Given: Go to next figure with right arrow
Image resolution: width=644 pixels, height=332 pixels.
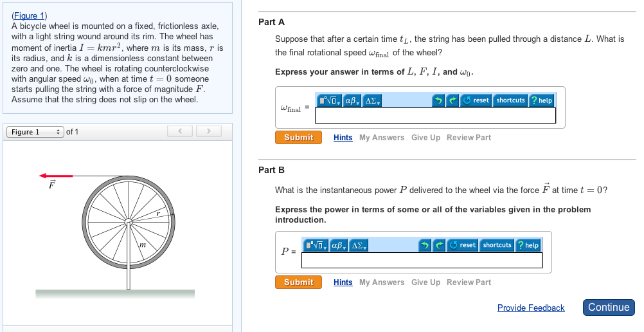Looking at the screenshot, I should point(208,132).
